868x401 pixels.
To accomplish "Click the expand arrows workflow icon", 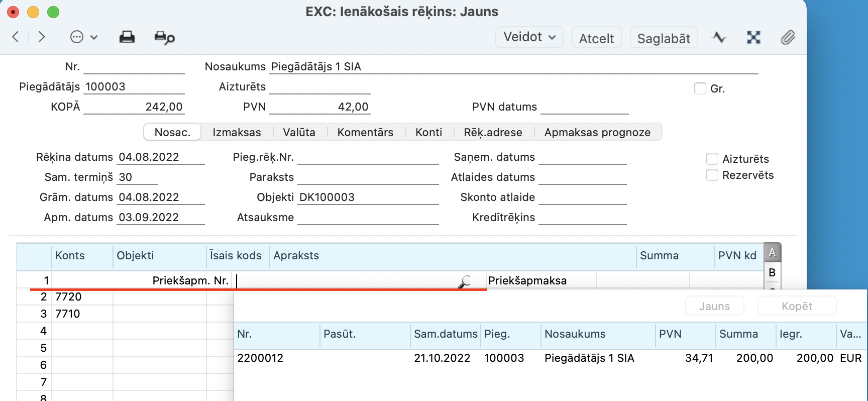I will [753, 38].
